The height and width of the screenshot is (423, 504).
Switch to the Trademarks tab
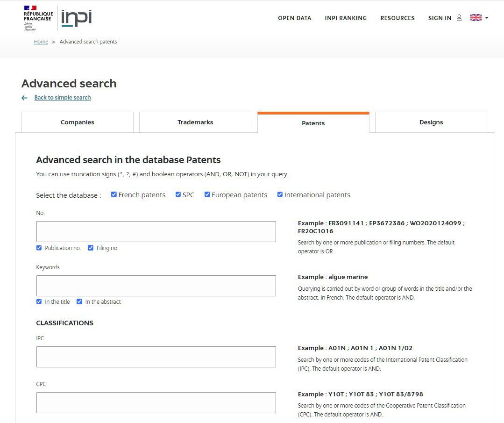coord(195,122)
